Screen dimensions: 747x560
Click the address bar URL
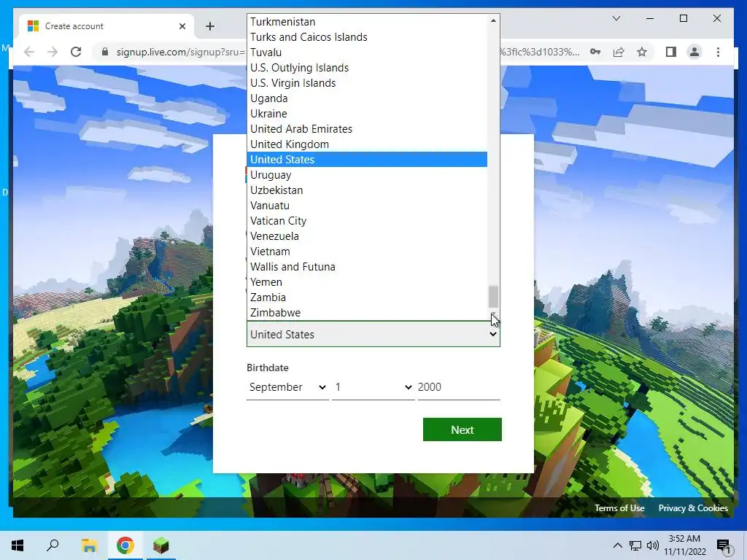pyautogui.click(x=180, y=52)
